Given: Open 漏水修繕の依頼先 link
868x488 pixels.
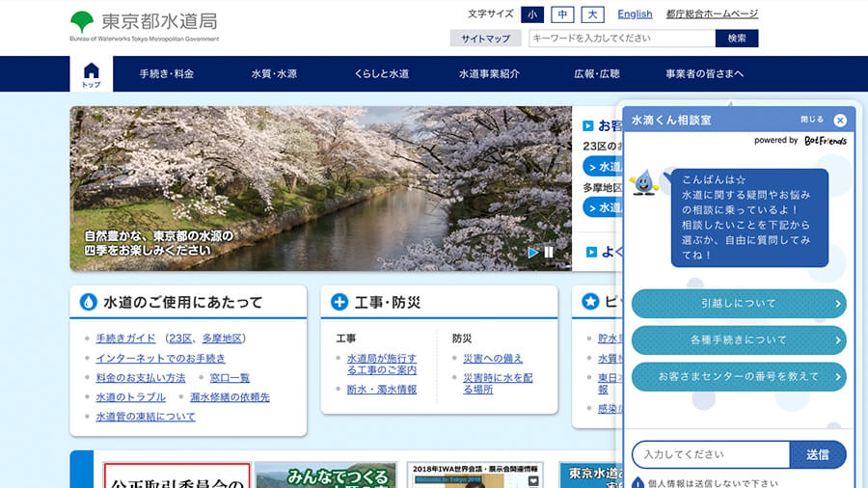Looking at the screenshot, I should pos(230,396).
